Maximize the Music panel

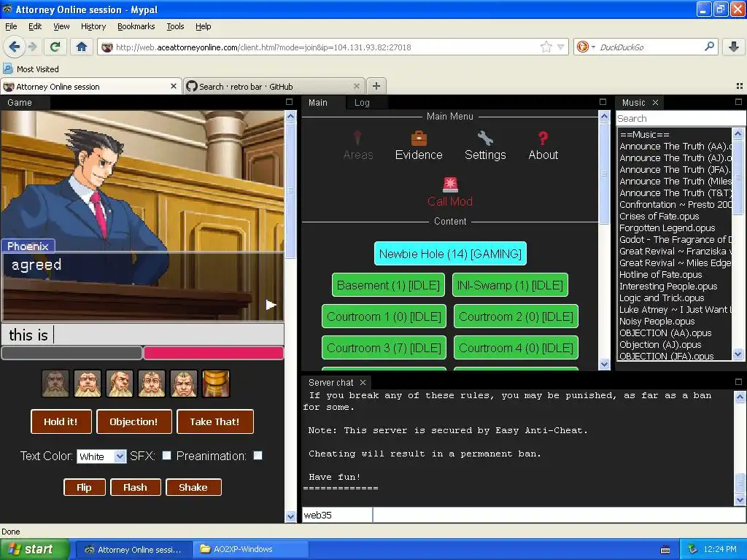tap(738, 102)
